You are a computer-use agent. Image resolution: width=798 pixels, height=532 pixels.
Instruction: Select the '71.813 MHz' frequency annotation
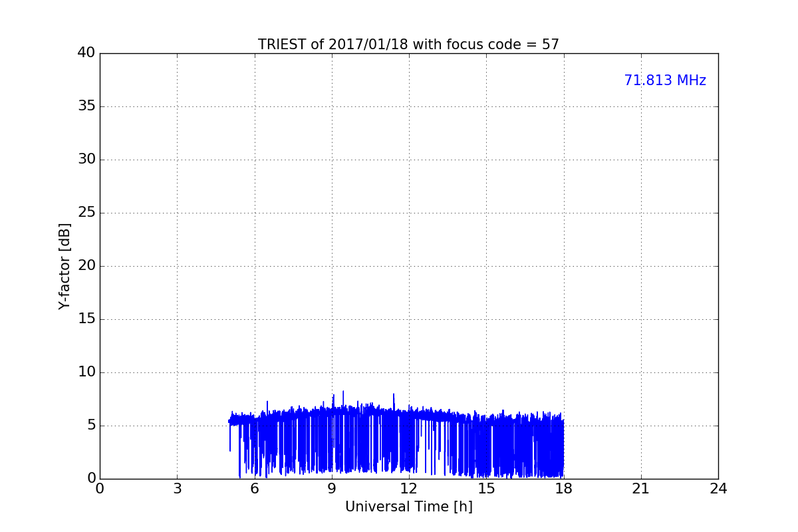(x=665, y=80)
